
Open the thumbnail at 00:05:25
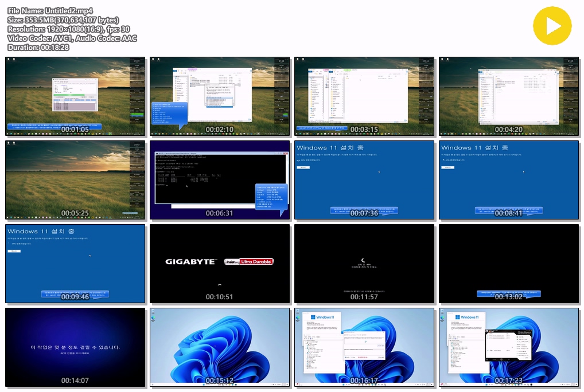tap(75, 180)
